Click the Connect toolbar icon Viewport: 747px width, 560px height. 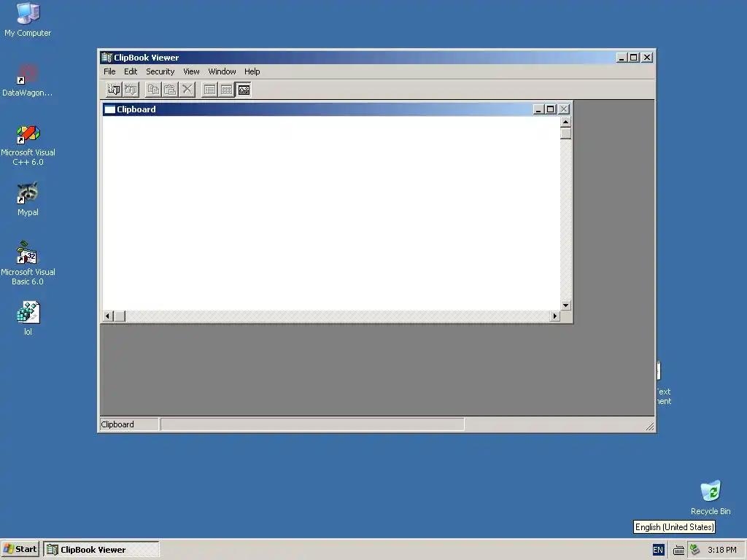pyautogui.click(x=114, y=90)
